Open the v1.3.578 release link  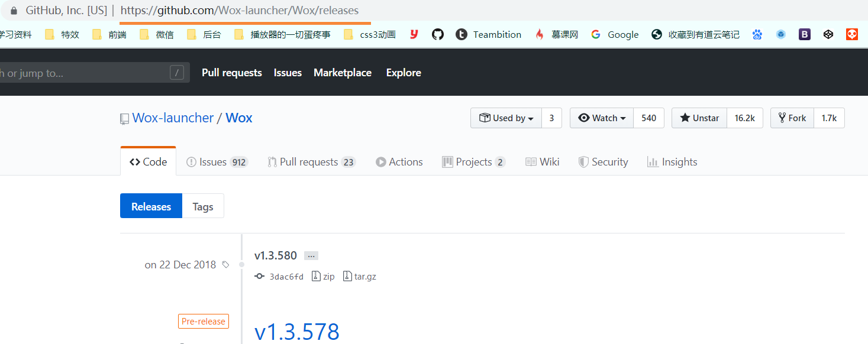(x=297, y=332)
